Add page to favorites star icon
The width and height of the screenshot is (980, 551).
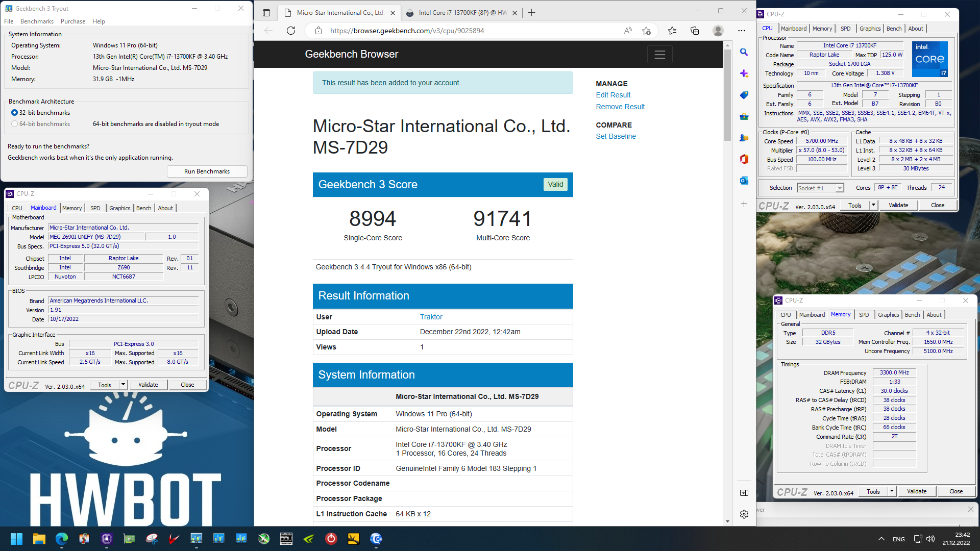[646, 31]
